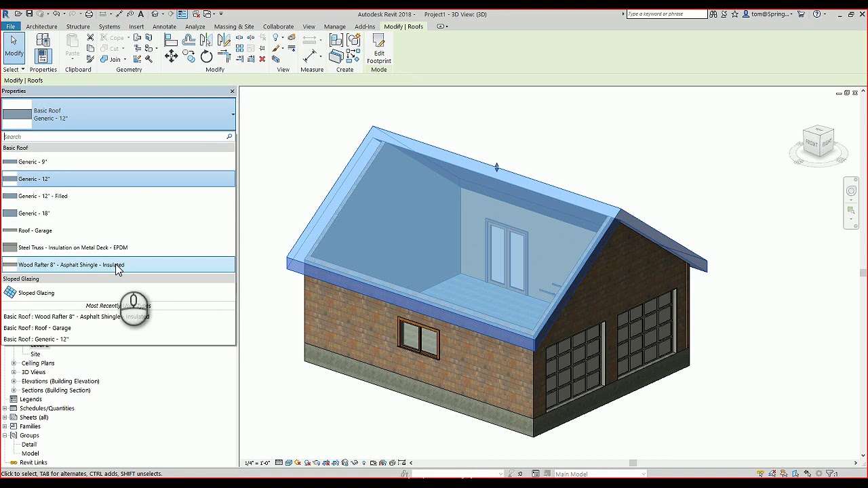The width and height of the screenshot is (868, 488).
Task: Expand the Elevations (Building Elevation) node
Action: (14, 381)
